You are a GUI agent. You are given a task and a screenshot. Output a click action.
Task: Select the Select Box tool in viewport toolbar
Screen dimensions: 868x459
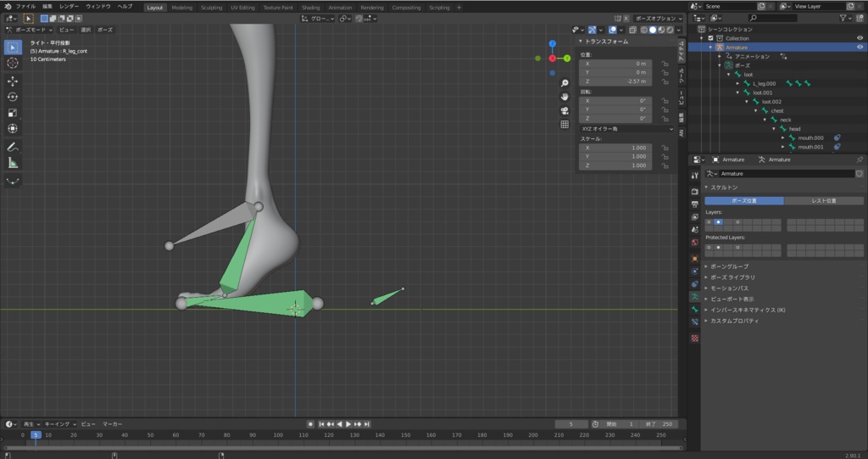(13, 48)
